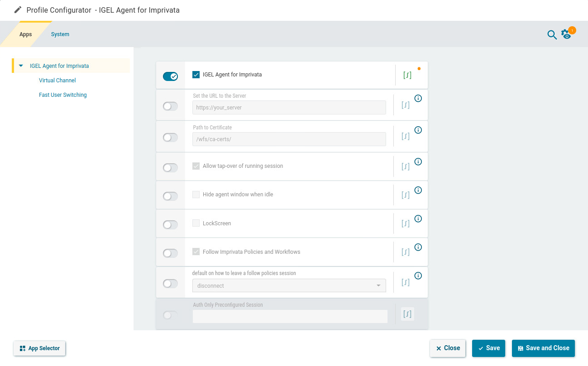The image size is (588, 366).
Task: Click variable bracket icon for Set the URL row
Action: click(x=406, y=105)
